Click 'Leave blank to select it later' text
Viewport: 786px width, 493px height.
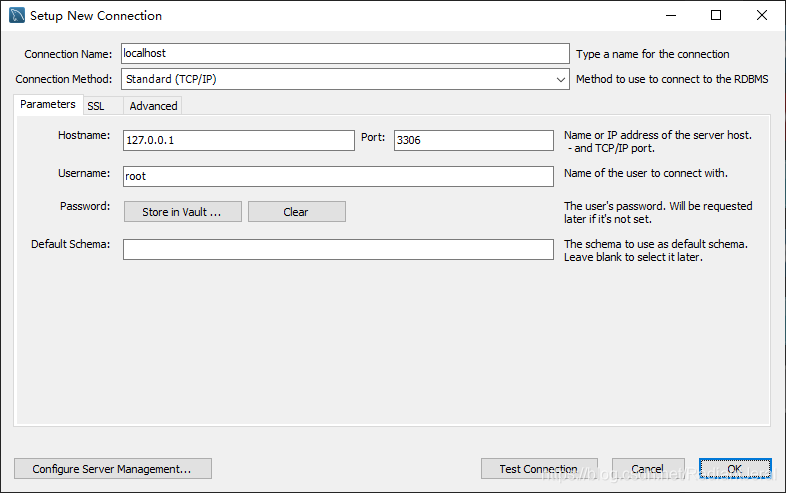click(x=633, y=257)
